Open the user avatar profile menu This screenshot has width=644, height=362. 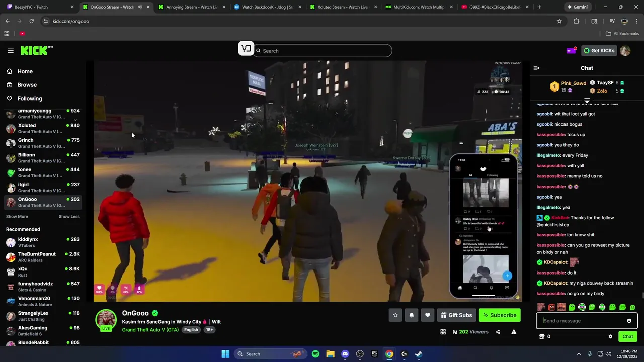pos(625,51)
